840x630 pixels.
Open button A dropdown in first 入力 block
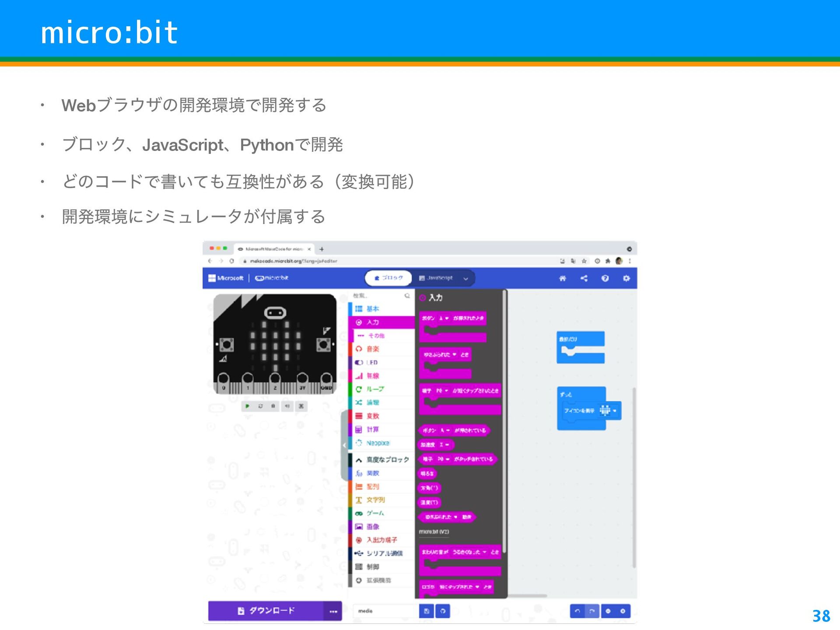444,318
